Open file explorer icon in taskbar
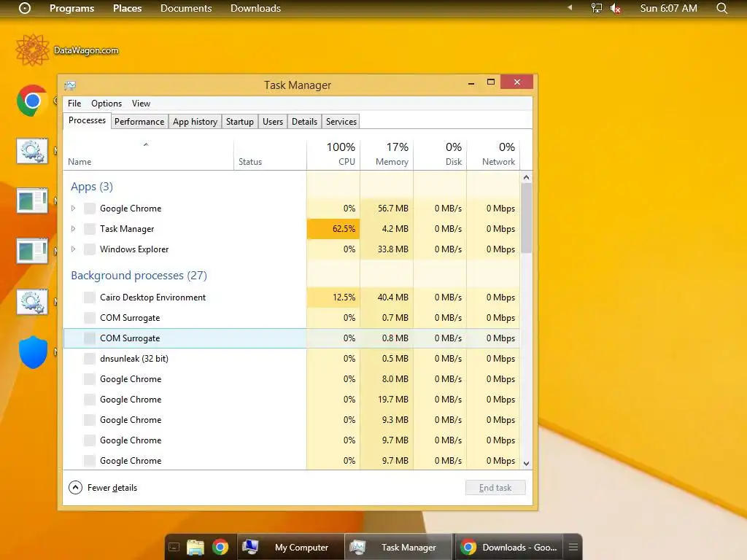747x560 pixels. pos(196,547)
